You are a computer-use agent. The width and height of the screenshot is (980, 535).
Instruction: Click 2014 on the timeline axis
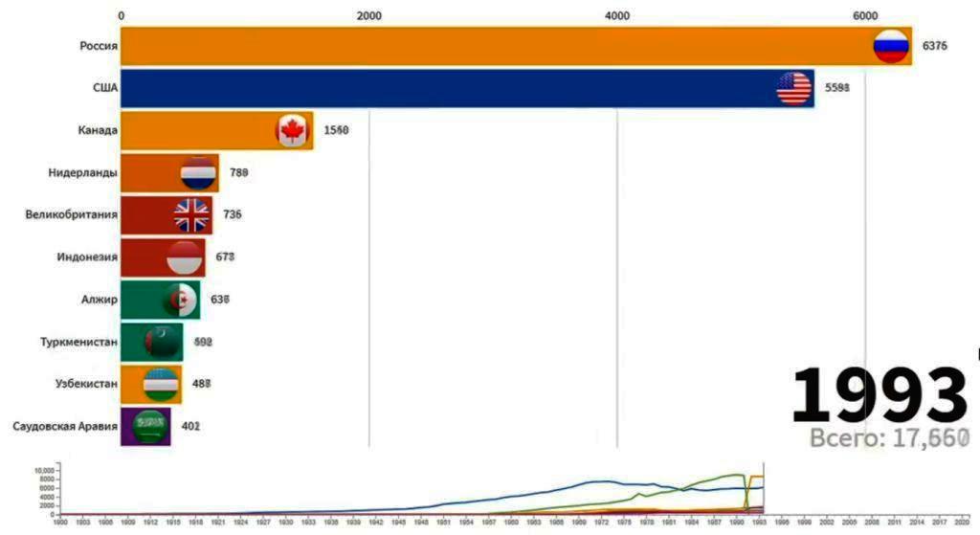(x=917, y=522)
